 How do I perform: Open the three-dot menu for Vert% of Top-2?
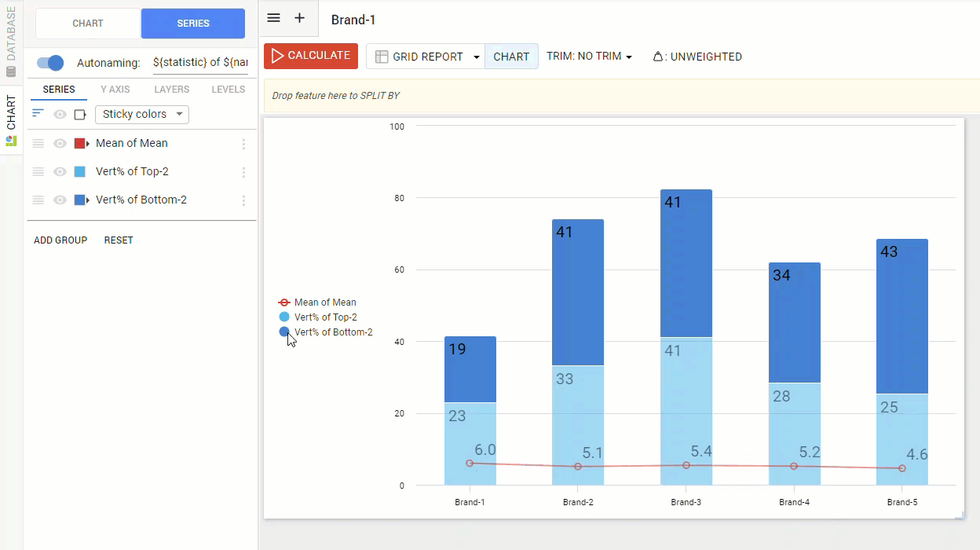point(243,172)
